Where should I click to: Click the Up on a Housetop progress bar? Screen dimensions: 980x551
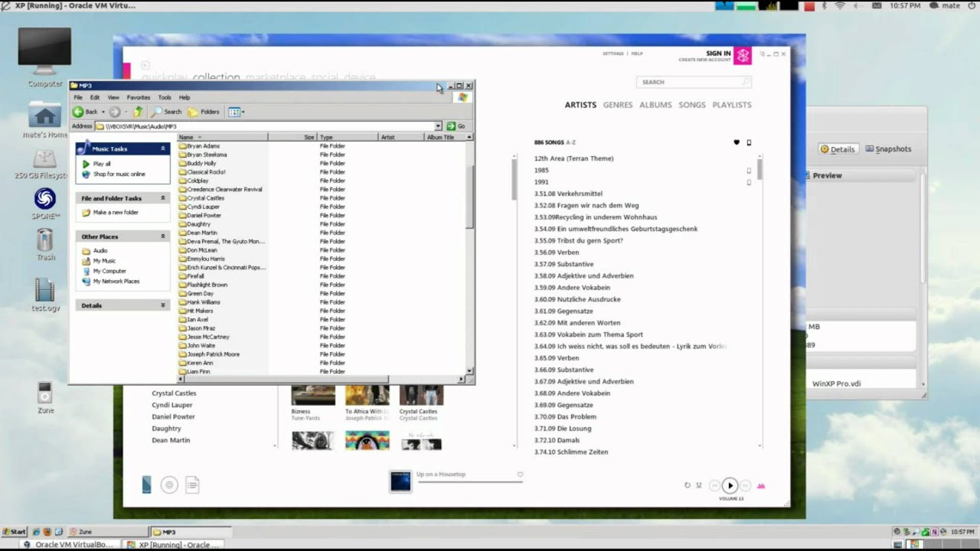[x=469, y=481]
